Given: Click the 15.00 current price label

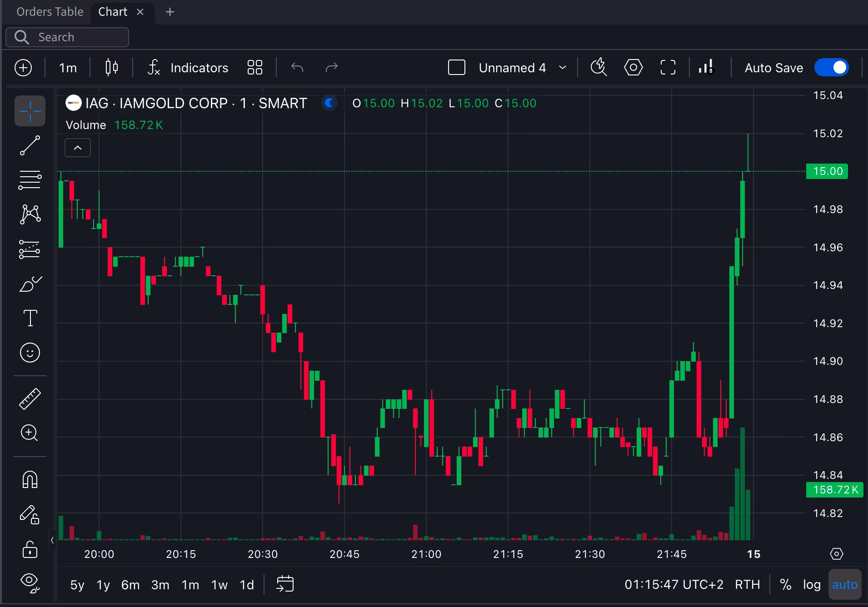Looking at the screenshot, I should [827, 171].
